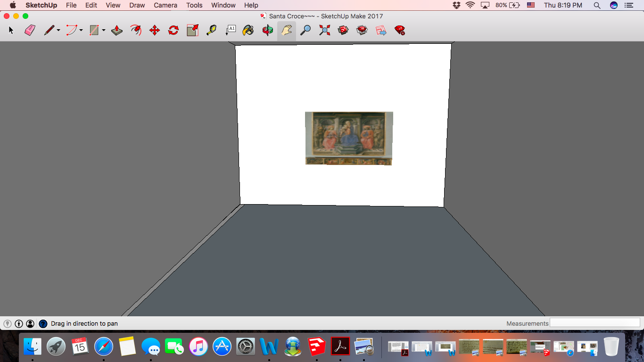Expand the Line tool dropdown arrow

pyautogui.click(x=58, y=31)
